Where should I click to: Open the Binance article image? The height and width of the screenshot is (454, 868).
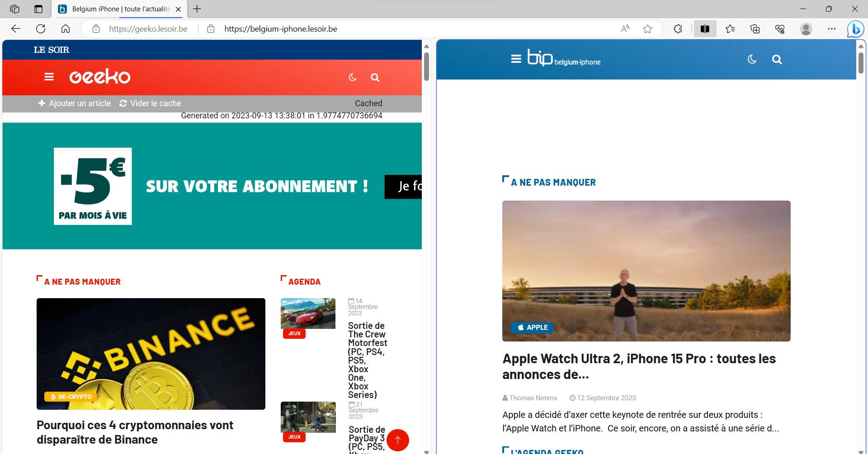[151, 354]
